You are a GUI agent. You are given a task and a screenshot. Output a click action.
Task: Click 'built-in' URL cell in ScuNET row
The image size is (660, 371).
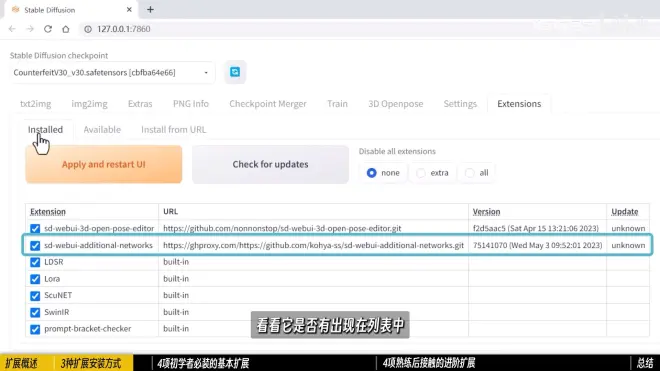[176, 295]
